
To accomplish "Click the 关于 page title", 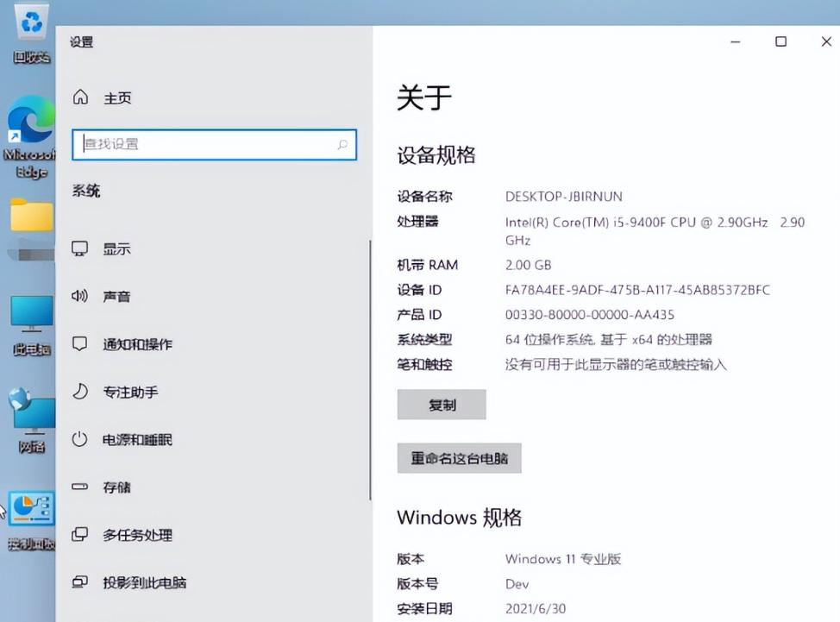I will pyautogui.click(x=424, y=97).
